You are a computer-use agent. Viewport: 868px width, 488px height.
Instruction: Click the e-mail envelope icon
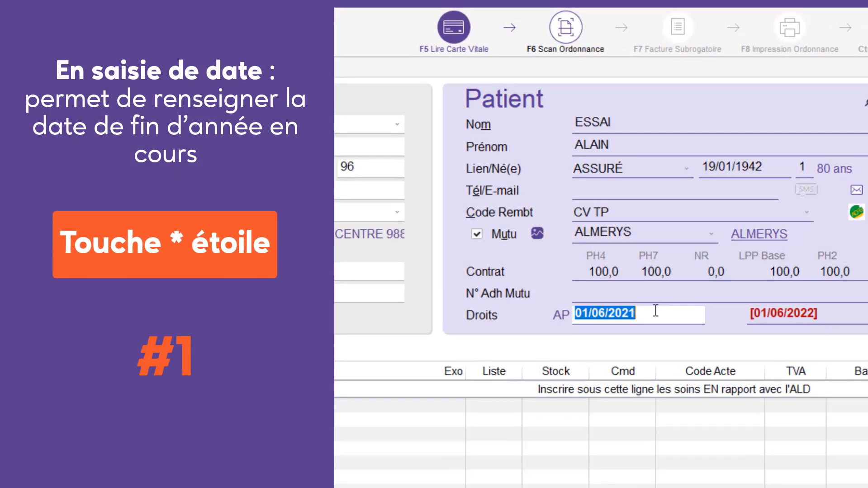(x=856, y=190)
